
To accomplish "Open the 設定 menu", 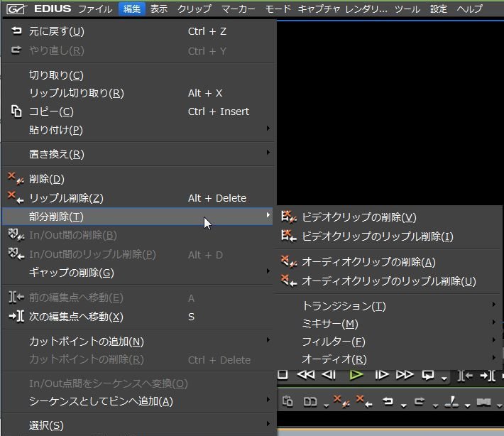I will pos(439,9).
